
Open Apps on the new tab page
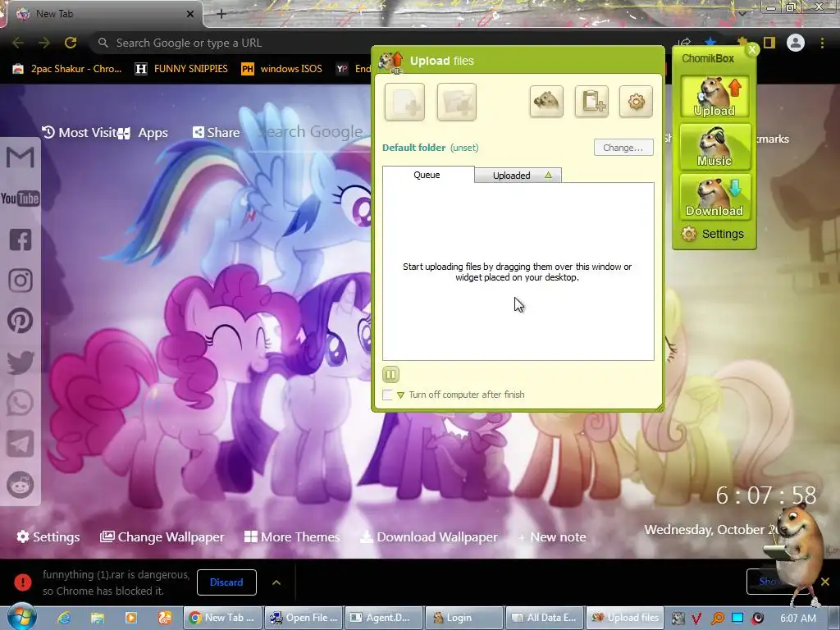tap(143, 133)
